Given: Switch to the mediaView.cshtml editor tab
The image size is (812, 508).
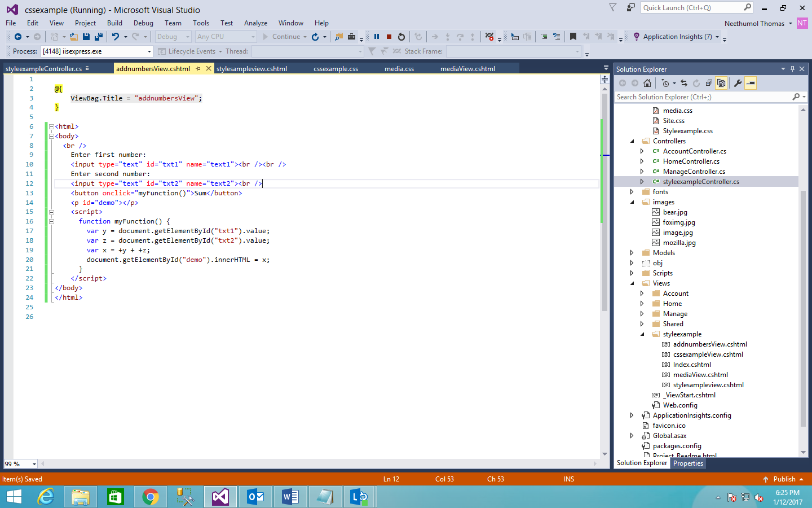Looking at the screenshot, I should pos(467,69).
